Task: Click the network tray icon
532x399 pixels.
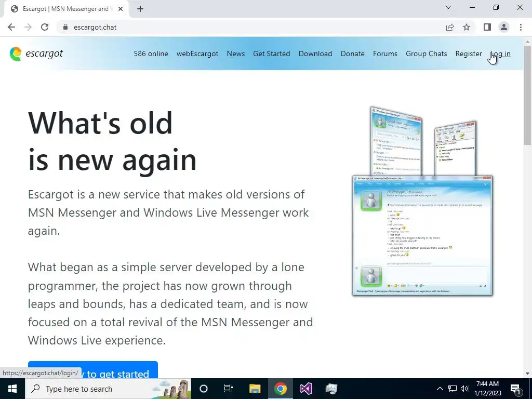Action: click(453, 389)
